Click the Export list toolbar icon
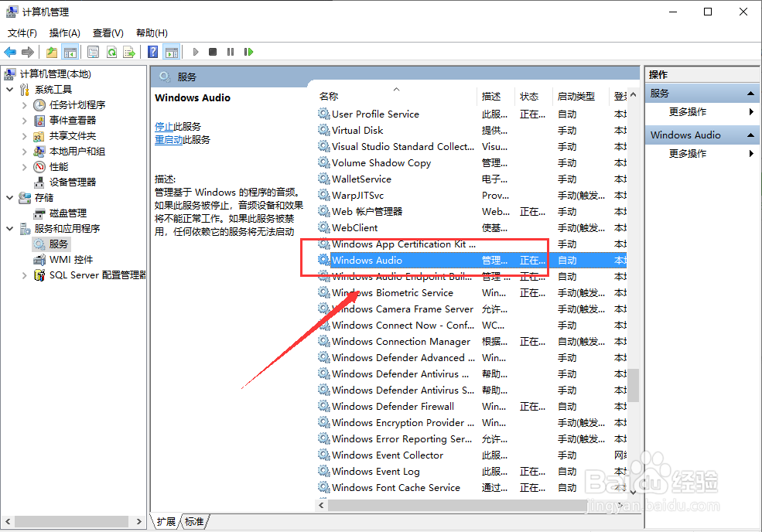 [128, 52]
